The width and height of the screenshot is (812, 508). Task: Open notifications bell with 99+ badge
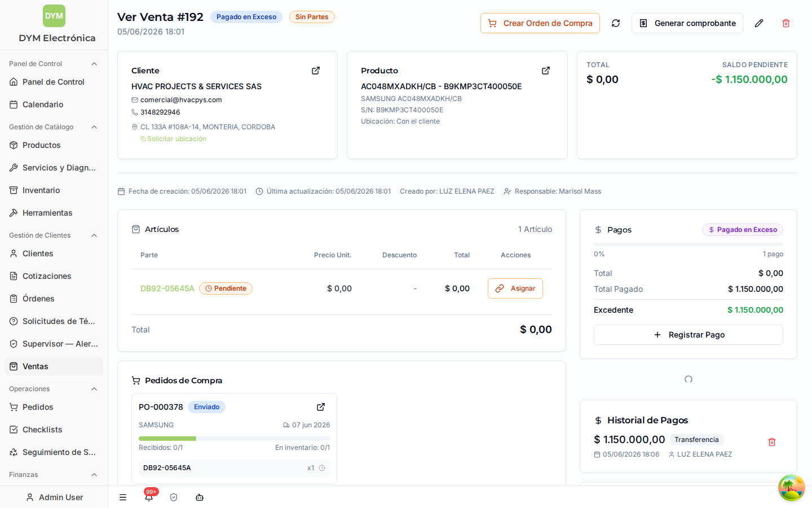click(149, 497)
